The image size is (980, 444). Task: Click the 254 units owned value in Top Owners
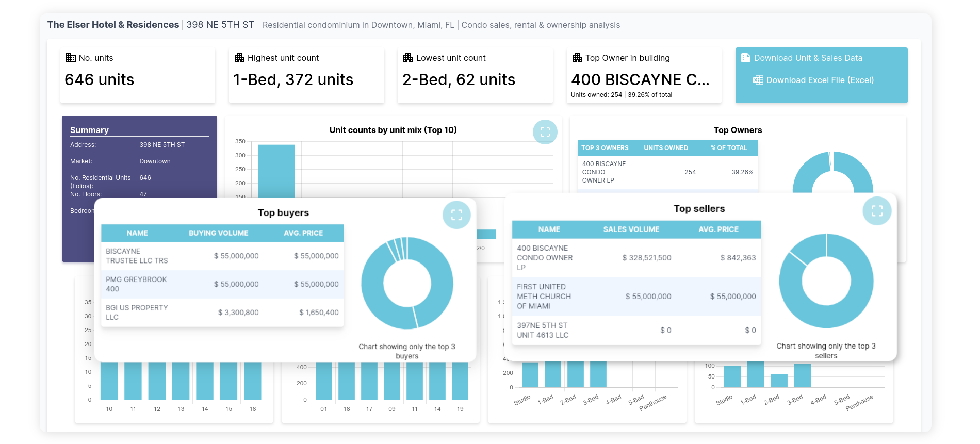(x=690, y=172)
